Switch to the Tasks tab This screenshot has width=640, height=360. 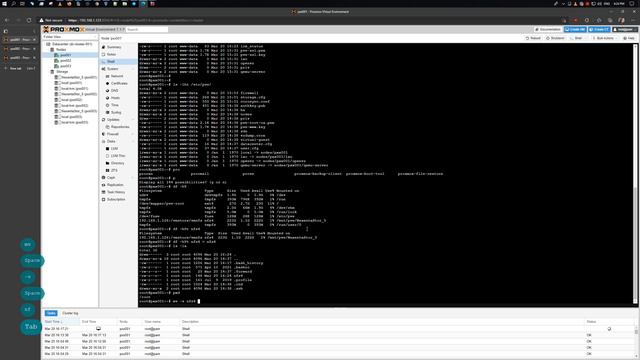51,313
